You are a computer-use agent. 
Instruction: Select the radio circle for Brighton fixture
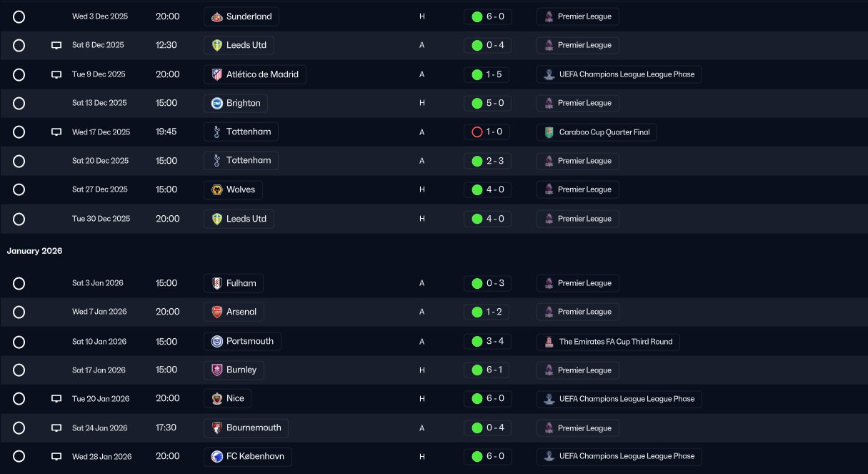click(19, 103)
